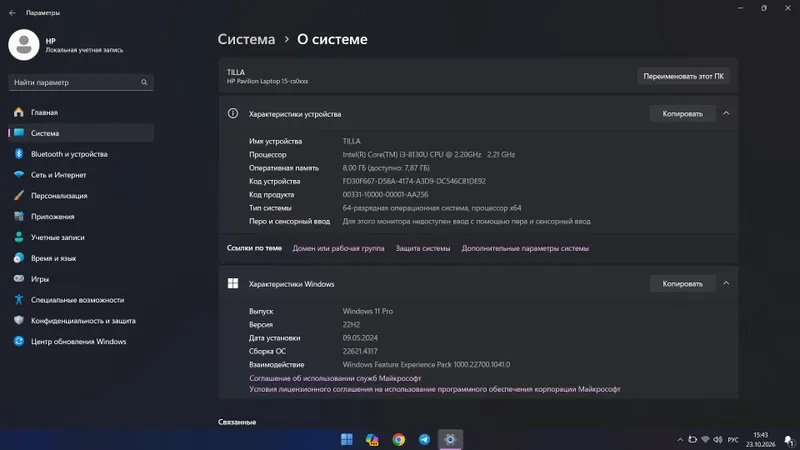Open the Microsoft software license terms link
800x450 pixels.
(435, 389)
